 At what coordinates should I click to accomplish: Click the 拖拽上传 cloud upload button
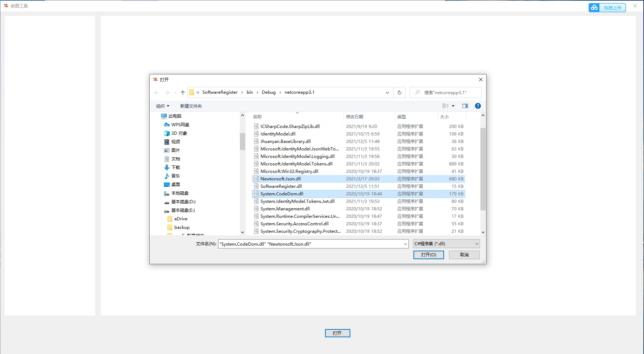(x=607, y=7)
